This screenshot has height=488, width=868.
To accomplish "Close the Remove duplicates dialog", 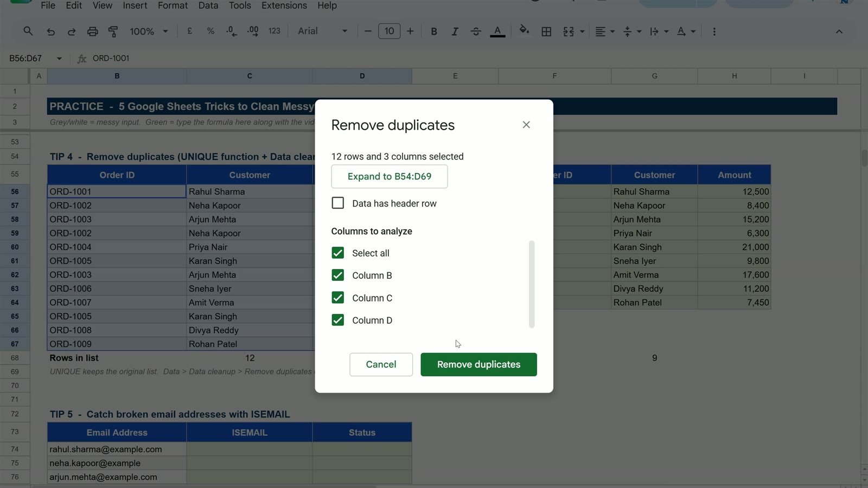I will [x=526, y=125].
